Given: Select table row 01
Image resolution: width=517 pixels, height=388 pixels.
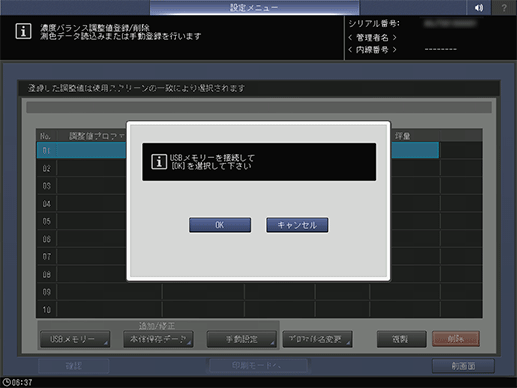Looking at the screenshot, I should [238, 150].
